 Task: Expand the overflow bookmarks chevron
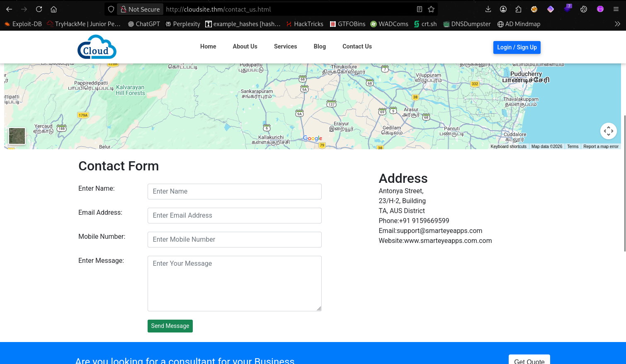[618, 24]
